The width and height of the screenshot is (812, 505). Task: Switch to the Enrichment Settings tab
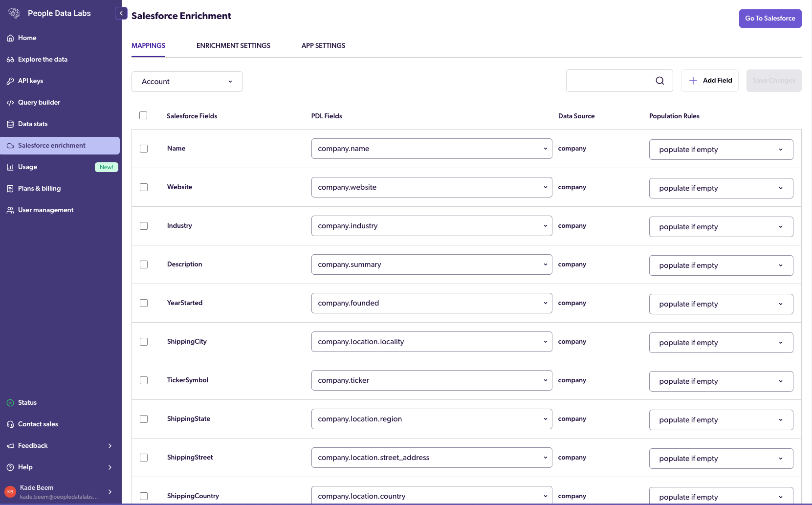[x=233, y=45]
